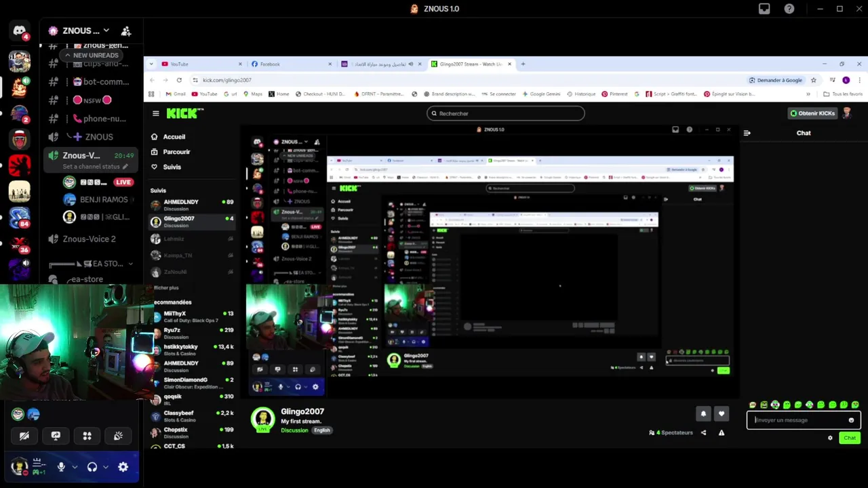Click the Discord user avatar in bottom panel
The width and height of the screenshot is (868, 488).
pos(19,466)
